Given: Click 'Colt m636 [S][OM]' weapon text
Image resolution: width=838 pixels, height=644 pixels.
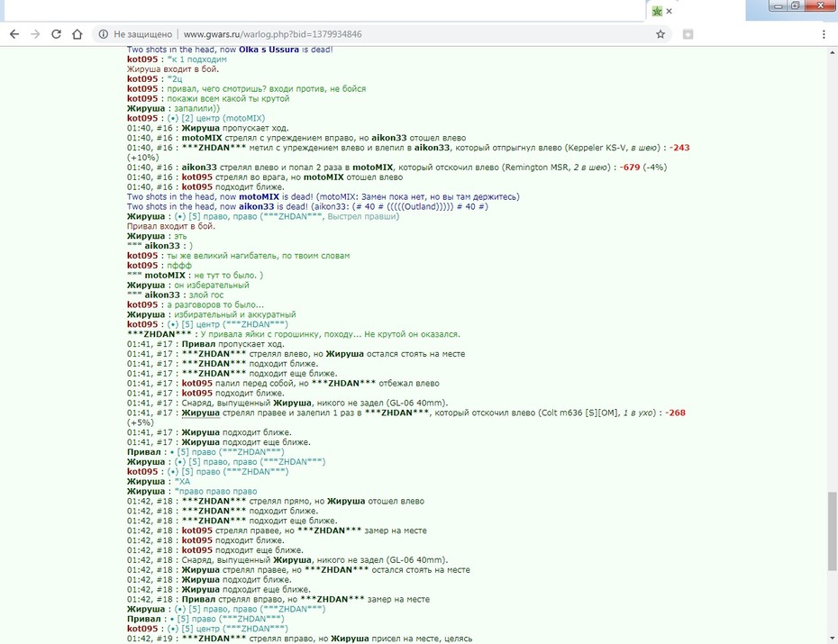Looking at the screenshot, I should point(578,413).
